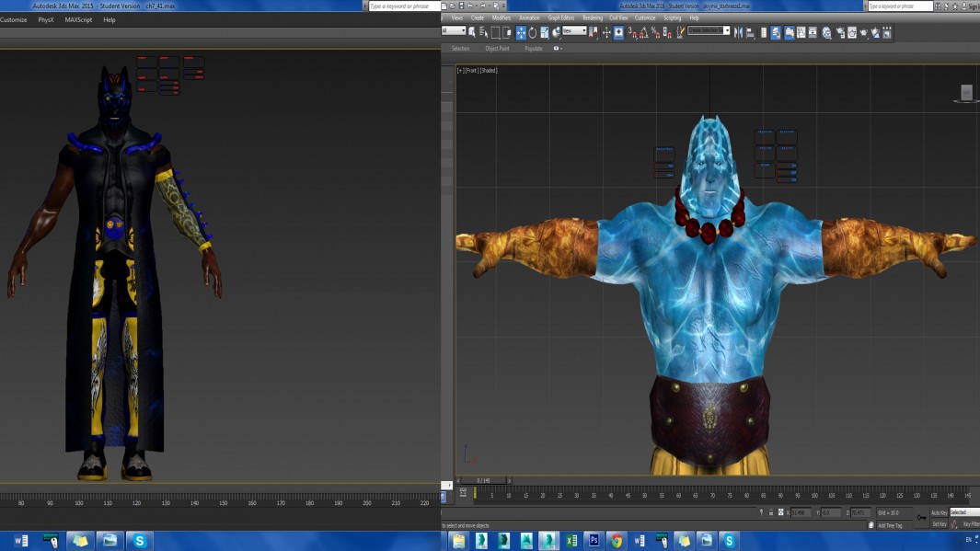Open Google Chrome from the taskbar

617,540
